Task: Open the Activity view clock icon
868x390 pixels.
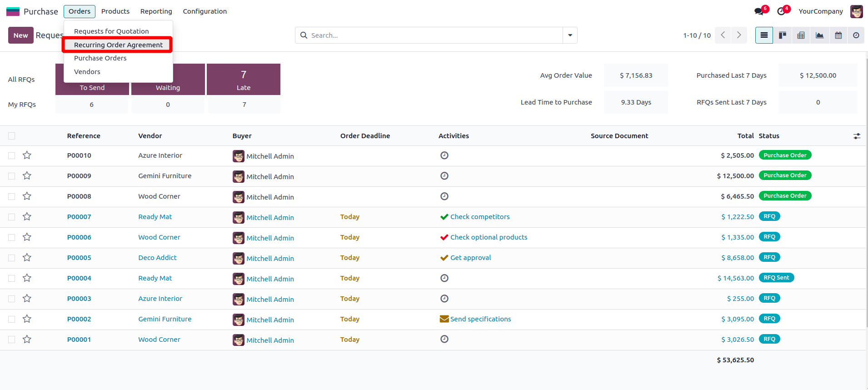Action: [x=856, y=35]
